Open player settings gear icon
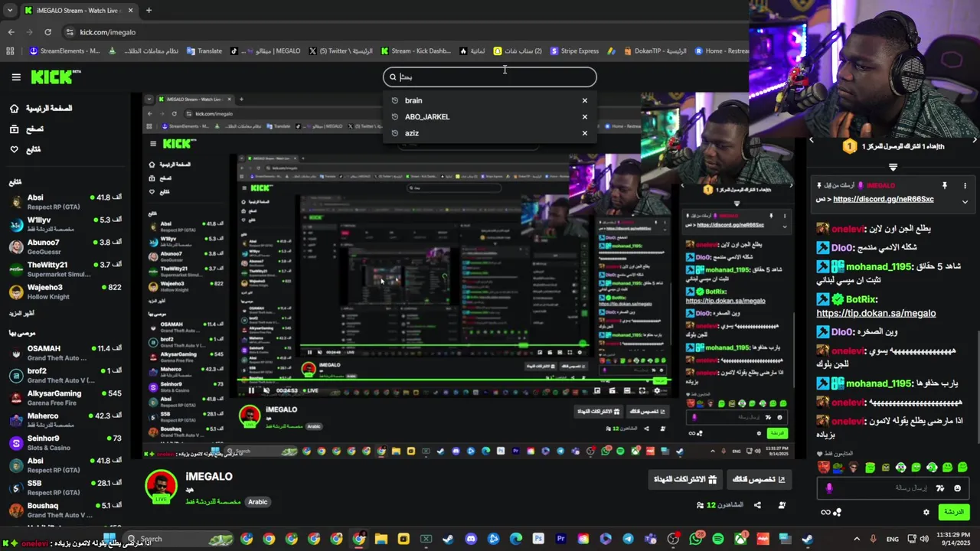Image resolution: width=980 pixels, height=551 pixels. pyautogui.click(x=657, y=390)
